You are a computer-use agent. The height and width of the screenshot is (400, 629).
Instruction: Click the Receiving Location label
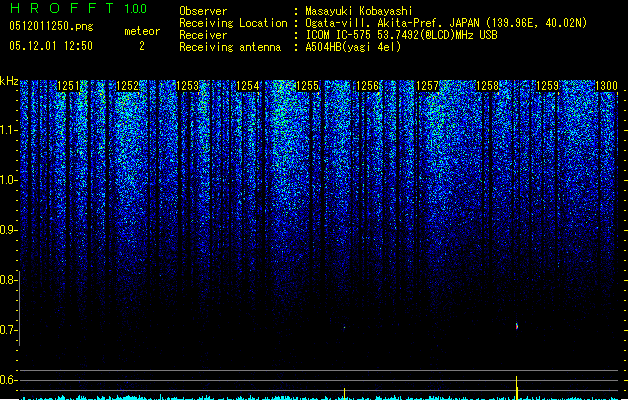point(233,23)
